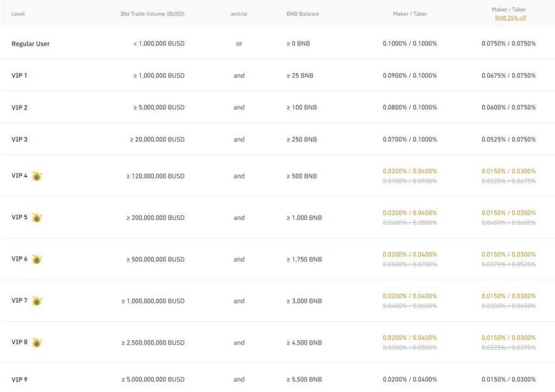Select the Regular User row label
555x392 pixels.
pyautogui.click(x=30, y=43)
